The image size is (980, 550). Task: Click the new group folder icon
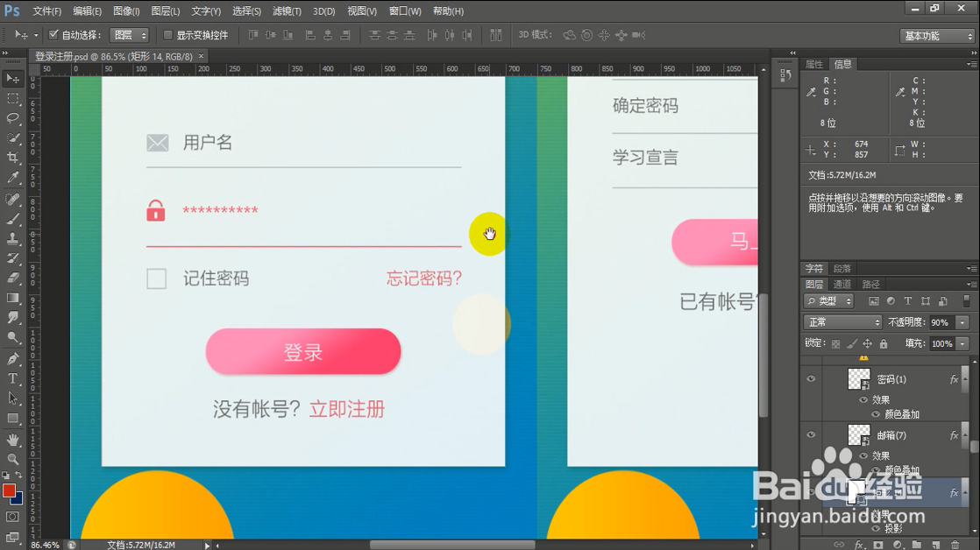[916, 545]
